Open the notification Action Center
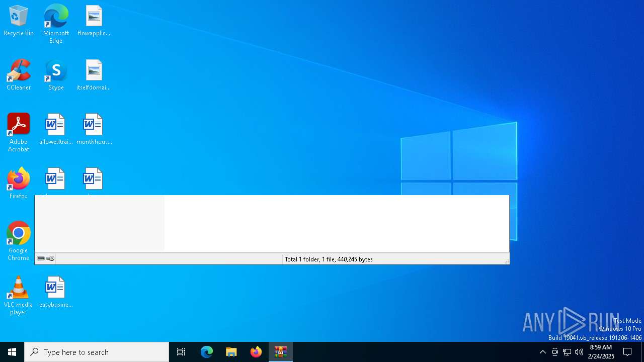 point(627,352)
